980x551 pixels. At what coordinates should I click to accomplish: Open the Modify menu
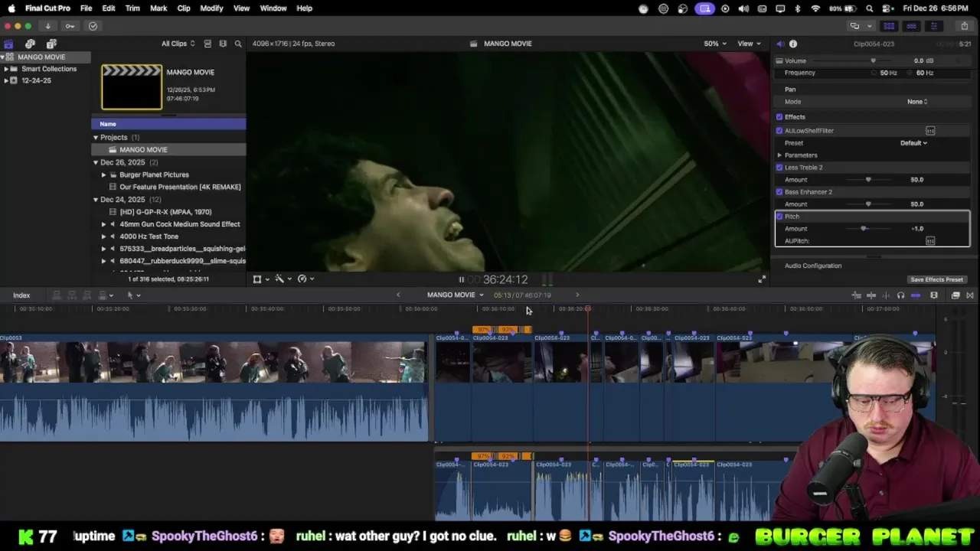[x=211, y=8]
